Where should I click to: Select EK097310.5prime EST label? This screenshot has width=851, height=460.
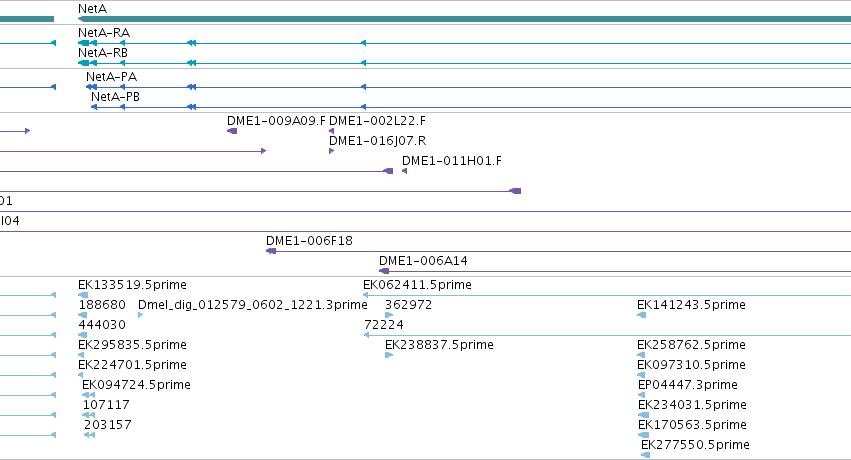coord(691,365)
